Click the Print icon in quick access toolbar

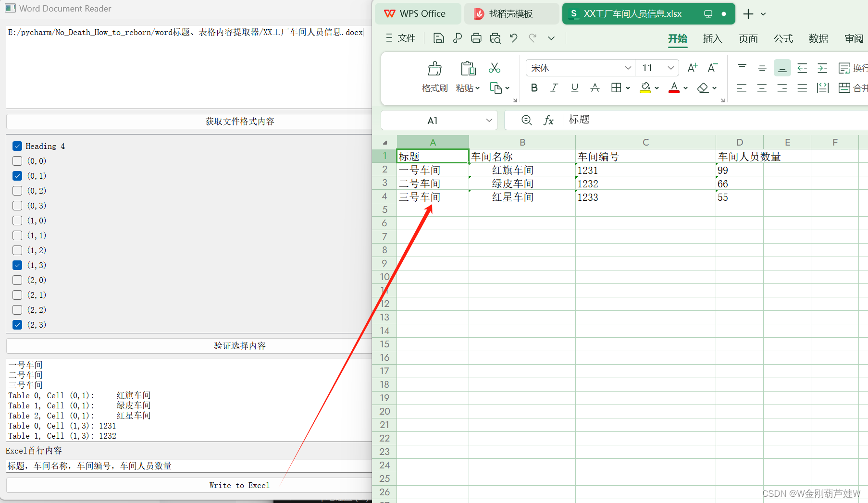coord(476,38)
